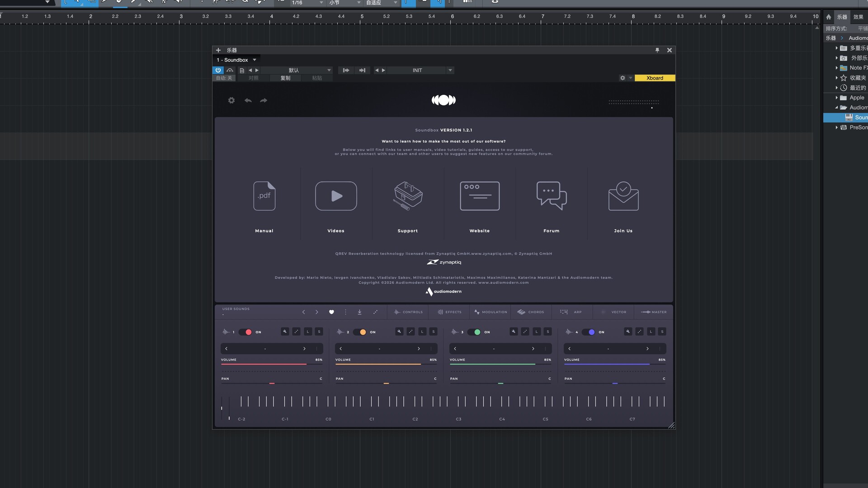The width and height of the screenshot is (868, 488).
Task: Toggle the plugin power bypass button
Action: point(218,70)
